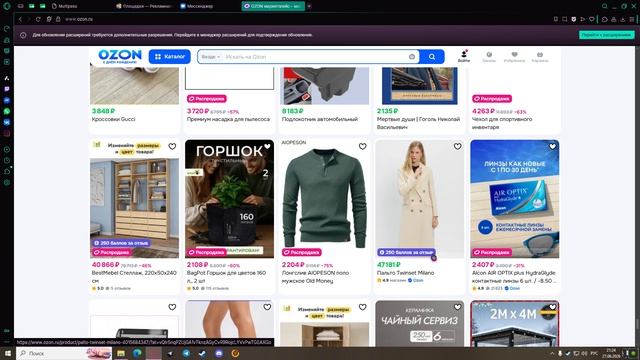
Task: Open the Избранное favorites icon in the header
Action: [514, 57]
